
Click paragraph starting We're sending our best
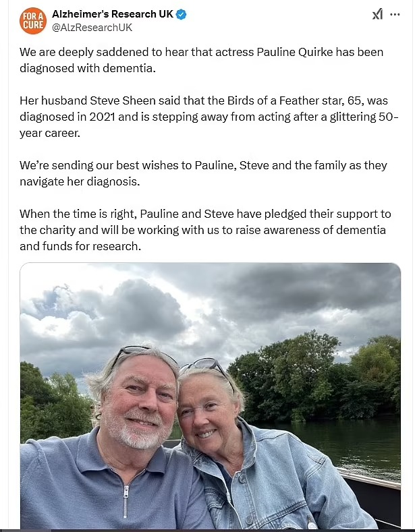(x=203, y=173)
